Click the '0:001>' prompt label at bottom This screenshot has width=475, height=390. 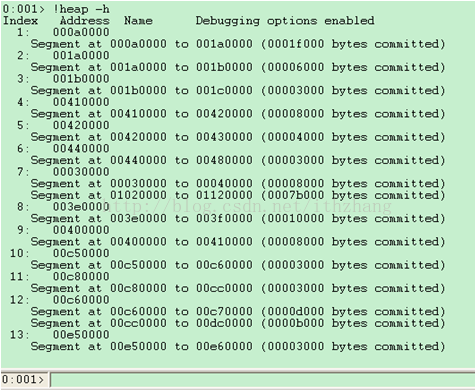click(x=23, y=380)
